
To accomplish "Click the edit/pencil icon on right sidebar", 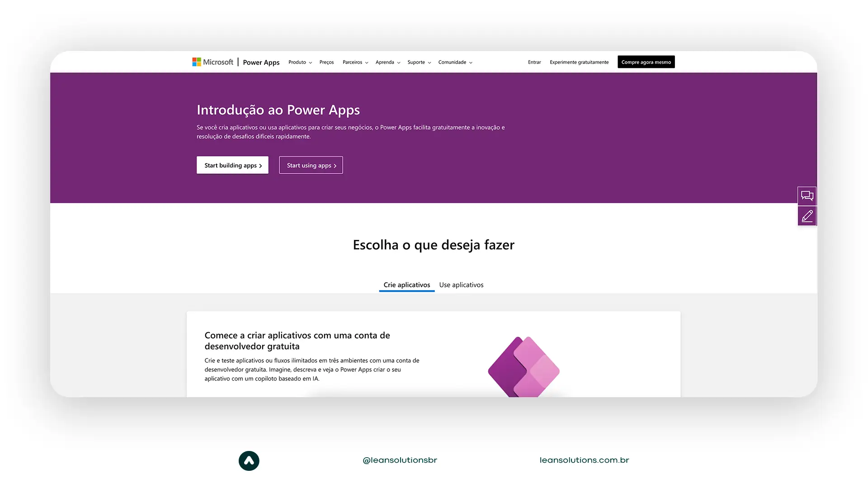I will [x=807, y=216].
